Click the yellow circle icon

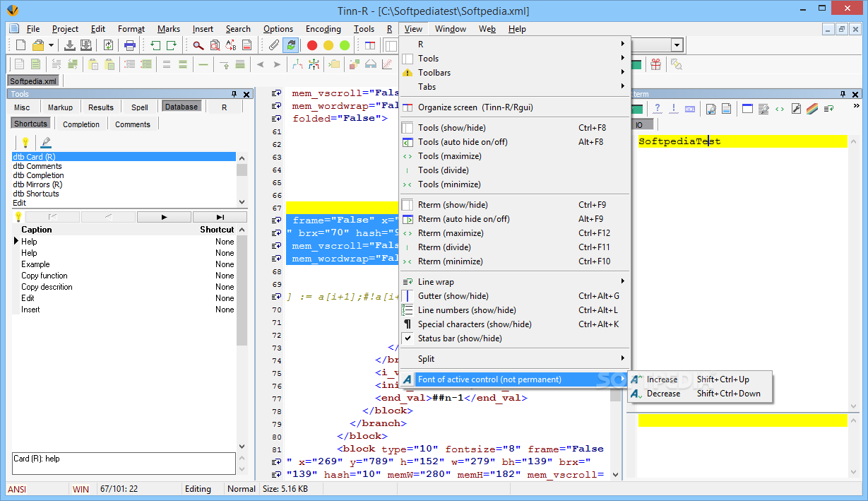click(x=328, y=45)
